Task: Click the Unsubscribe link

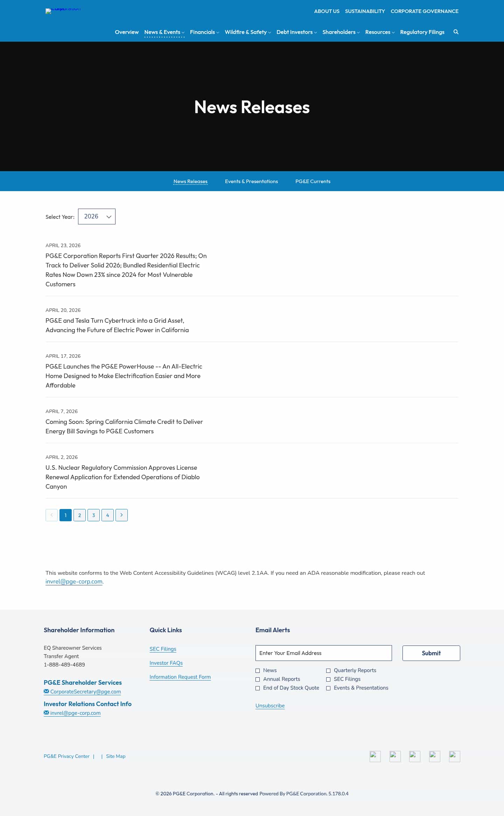Action: [270, 706]
